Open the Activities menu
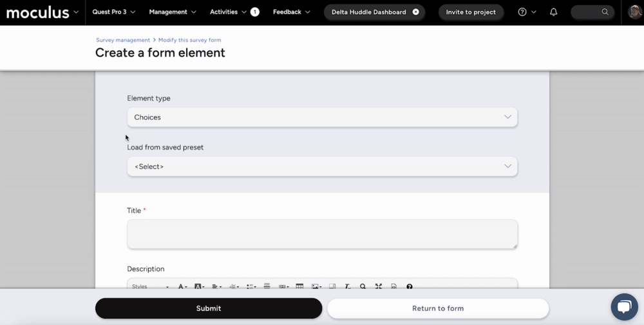The height and width of the screenshot is (325, 644). (x=228, y=12)
